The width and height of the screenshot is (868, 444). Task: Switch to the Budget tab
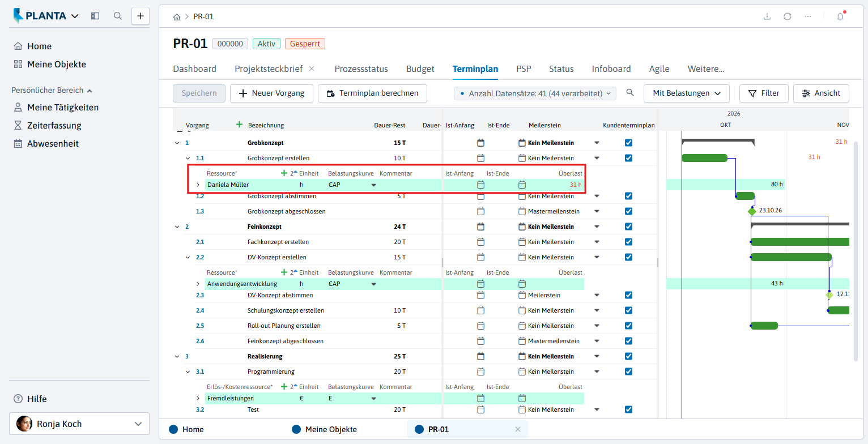click(420, 69)
